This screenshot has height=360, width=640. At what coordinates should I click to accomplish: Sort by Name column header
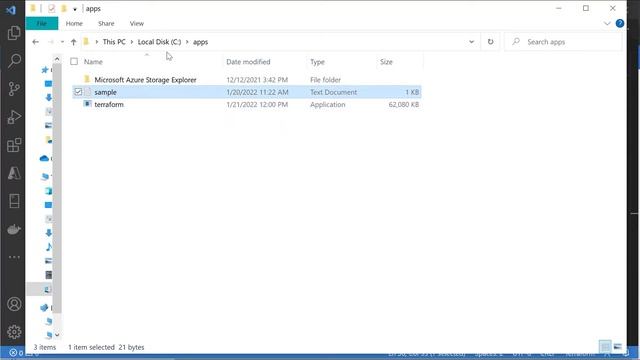click(x=93, y=62)
